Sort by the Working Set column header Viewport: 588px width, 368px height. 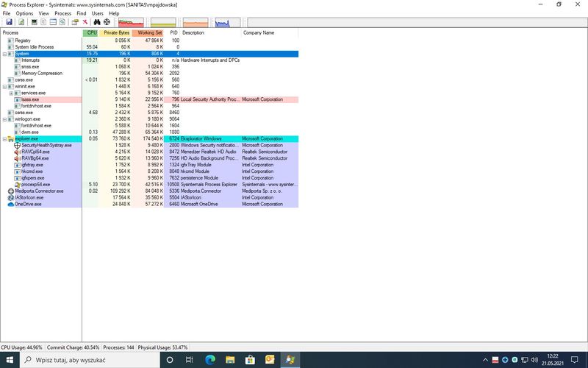click(150, 33)
